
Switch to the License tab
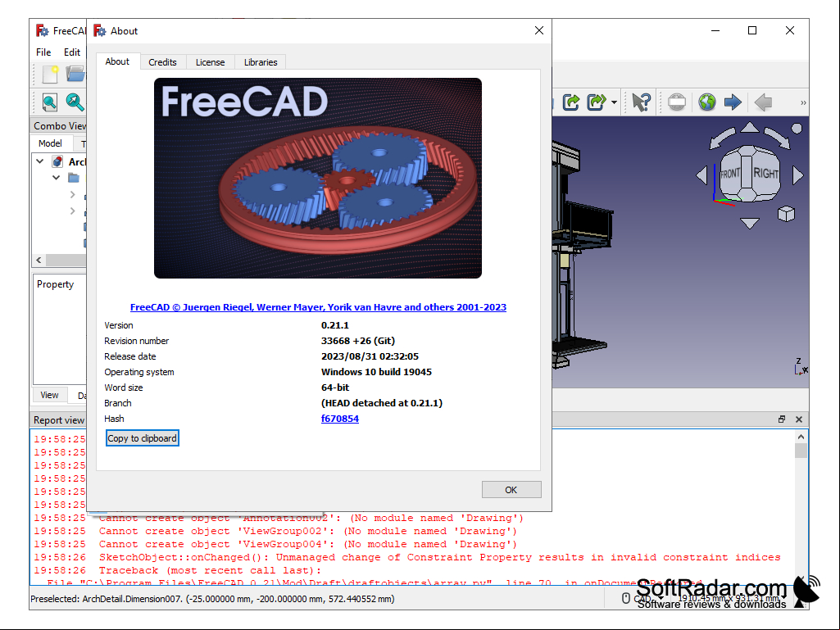click(210, 62)
